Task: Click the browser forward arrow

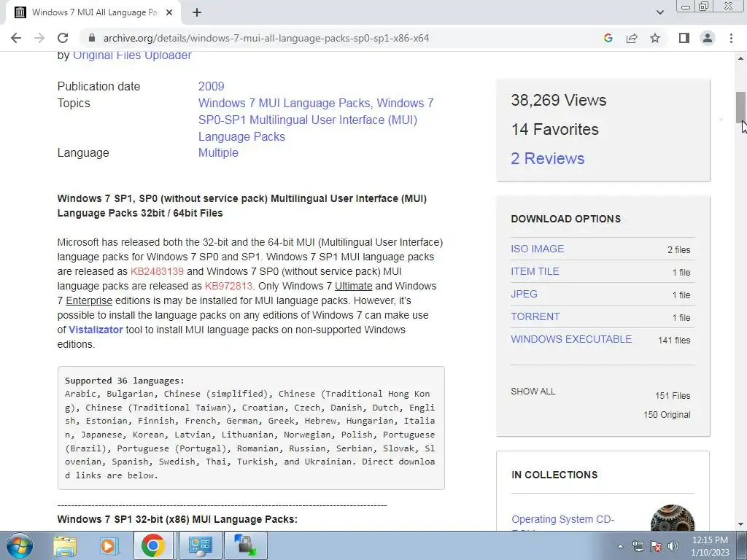Action: tap(39, 38)
